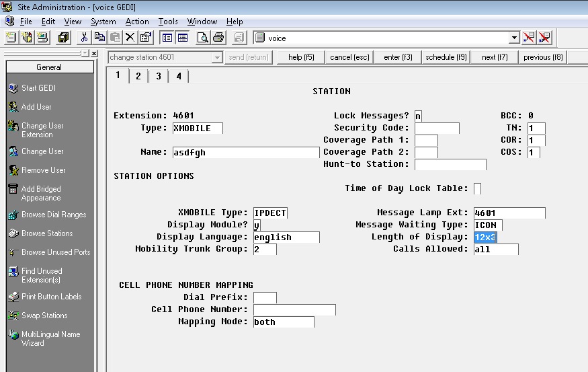Screen dimensions: 588x372
Task: Open the Window menu
Action: [x=202, y=22]
